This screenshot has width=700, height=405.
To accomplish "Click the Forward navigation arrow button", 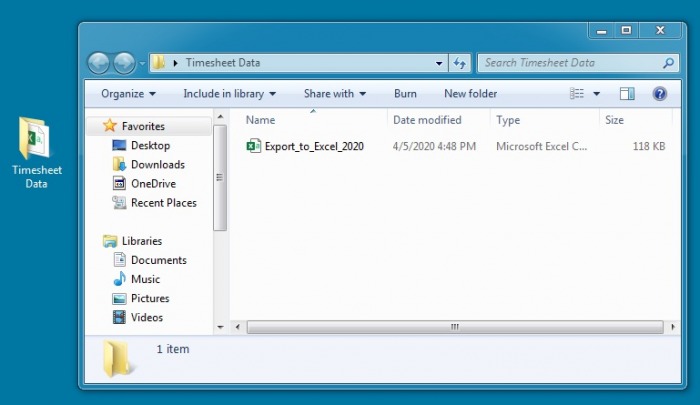I will click(124, 63).
